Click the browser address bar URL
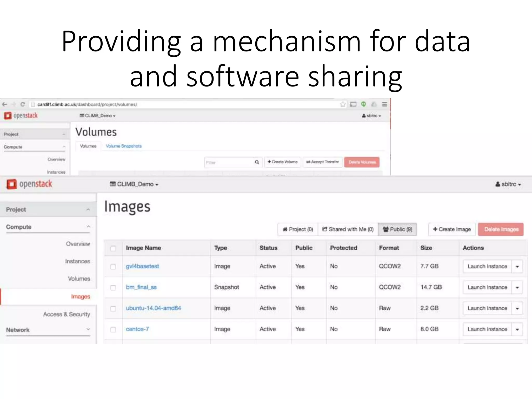Image resolution: width=532 pixels, height=399 pixels. click(87, 104)
